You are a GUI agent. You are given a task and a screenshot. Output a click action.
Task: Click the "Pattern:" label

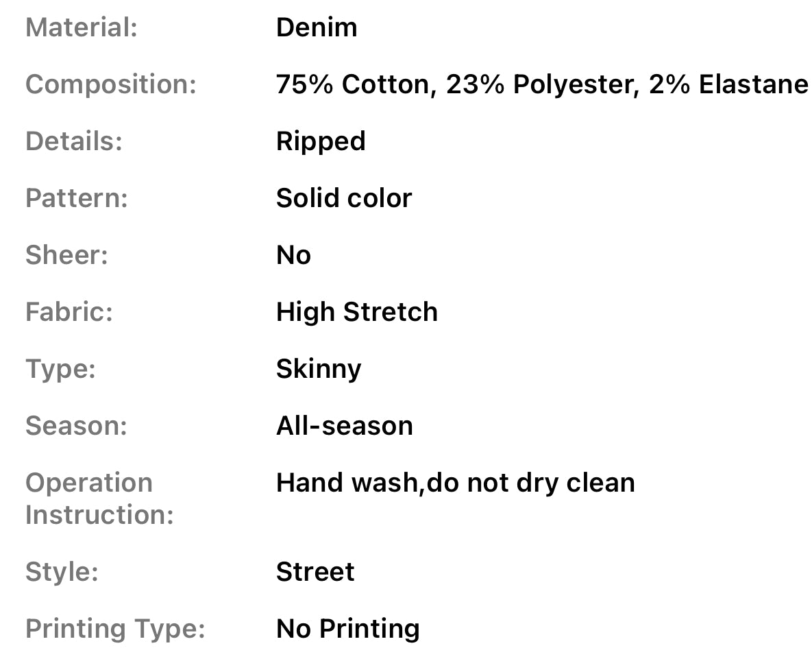[77, 199]
